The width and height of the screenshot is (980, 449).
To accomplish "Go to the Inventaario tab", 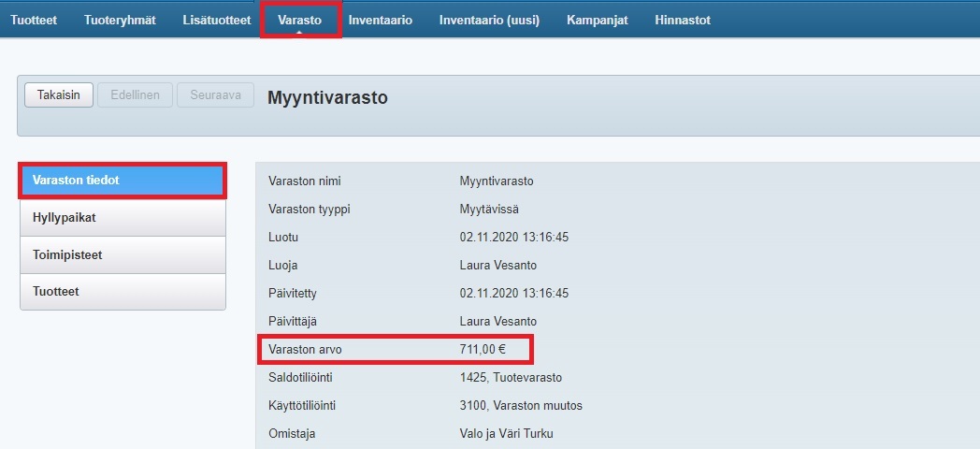I will [380, 20].
